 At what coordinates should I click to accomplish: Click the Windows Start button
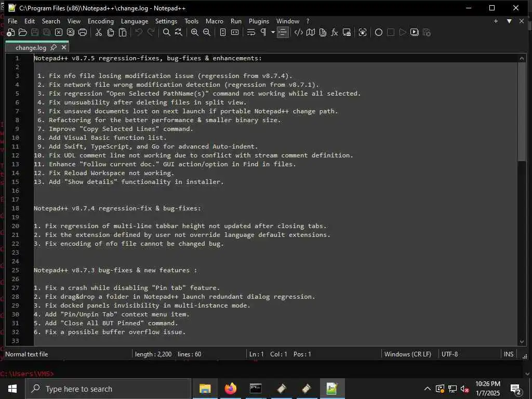pos(12,389)
